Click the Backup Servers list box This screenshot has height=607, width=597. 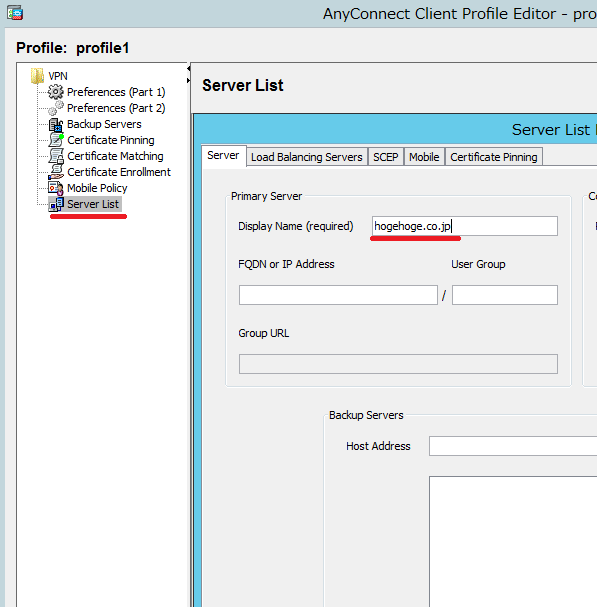513,542
